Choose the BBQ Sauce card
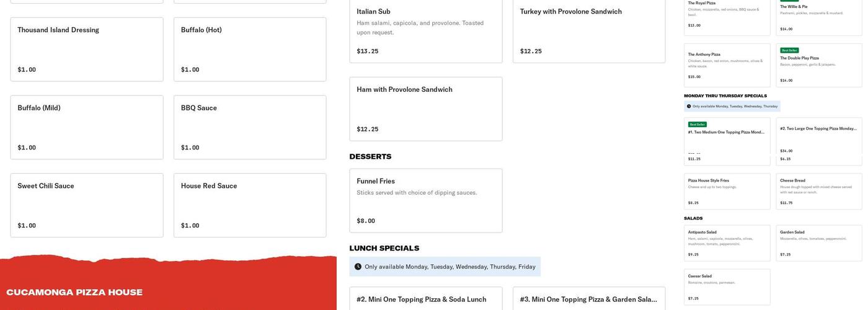The image size is (868, 310). (250, 127)
